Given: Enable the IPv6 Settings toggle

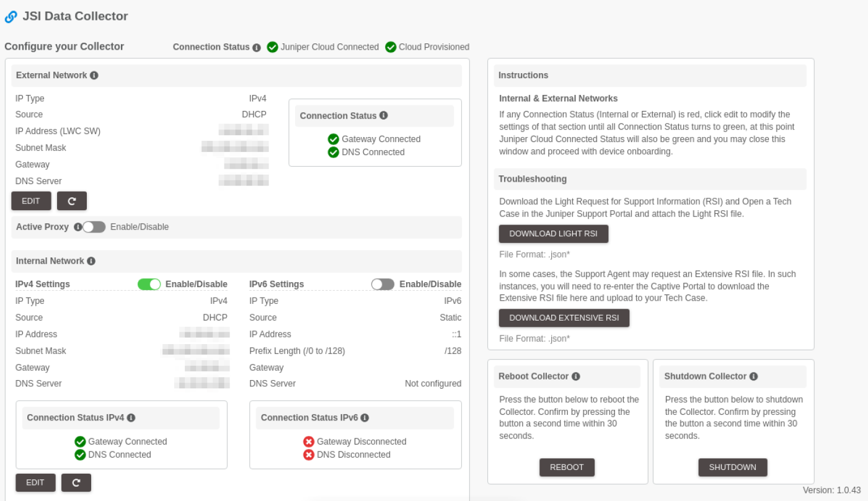Looking at the screenshot, I should point(383,284).
